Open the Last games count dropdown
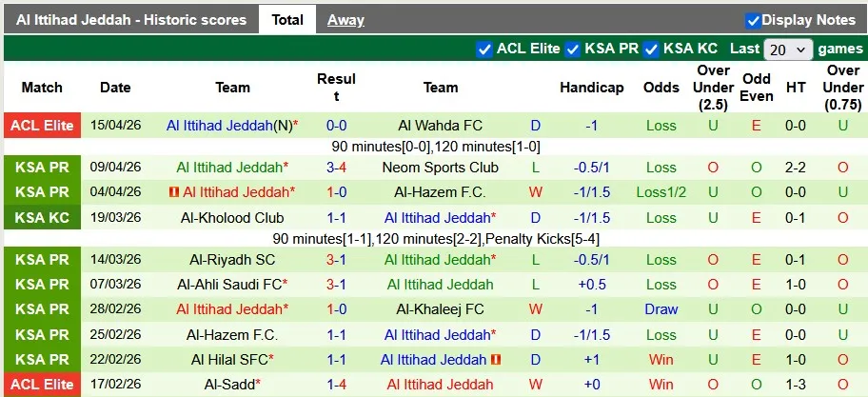Image resolution: width=868 pixels, height=397 pixels. point(789,50)
